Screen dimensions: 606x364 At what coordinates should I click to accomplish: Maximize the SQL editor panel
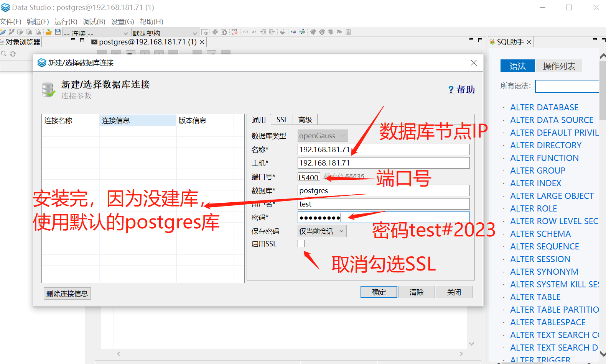480,40
